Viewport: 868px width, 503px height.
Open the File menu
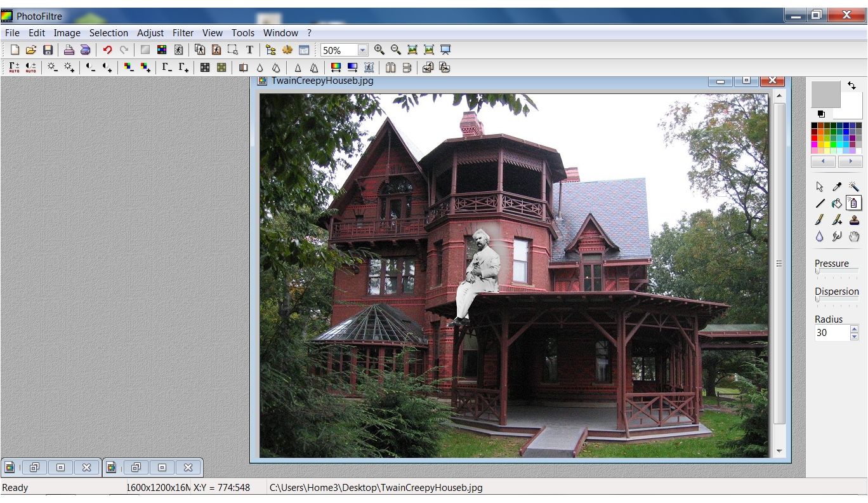pos(12,33)
